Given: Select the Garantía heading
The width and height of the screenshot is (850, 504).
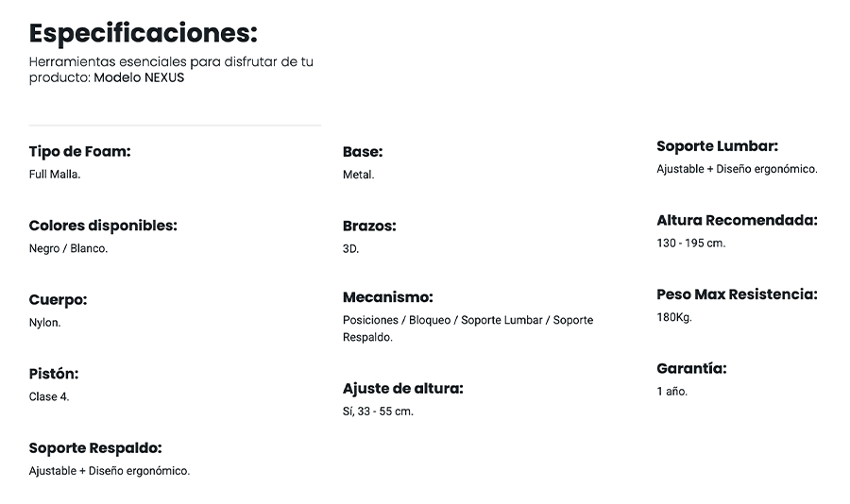Looking at the screenshot, I should click(x=691, y=369).
